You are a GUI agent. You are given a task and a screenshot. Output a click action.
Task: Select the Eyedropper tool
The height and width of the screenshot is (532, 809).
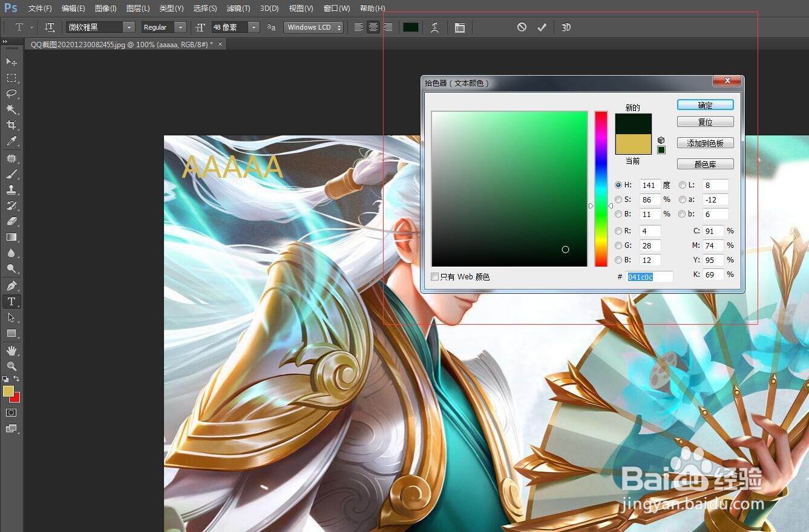11,141
